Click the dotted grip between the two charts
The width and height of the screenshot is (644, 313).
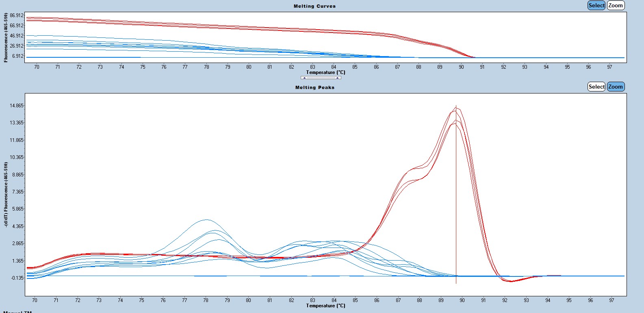click(321, 78)
